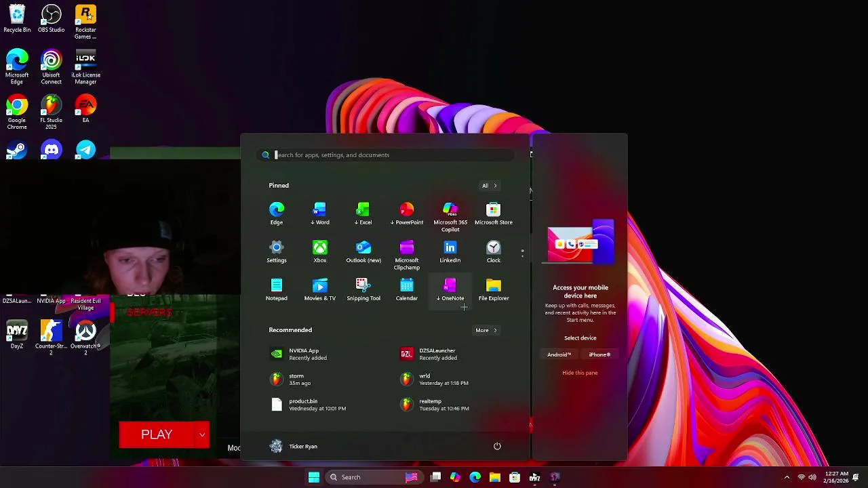868x488 pixels.
Task: Open Rockstar Games desktop shortcut
Action: (85, 22)
